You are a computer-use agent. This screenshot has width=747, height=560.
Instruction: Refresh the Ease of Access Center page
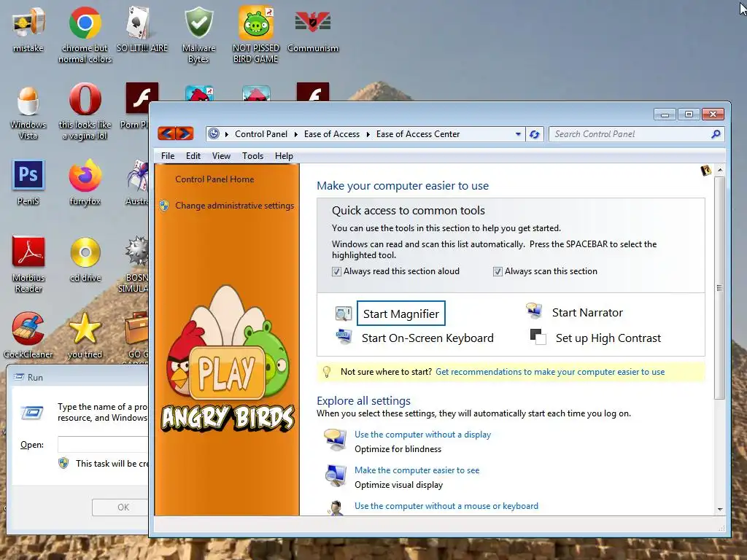pos(535,134)
